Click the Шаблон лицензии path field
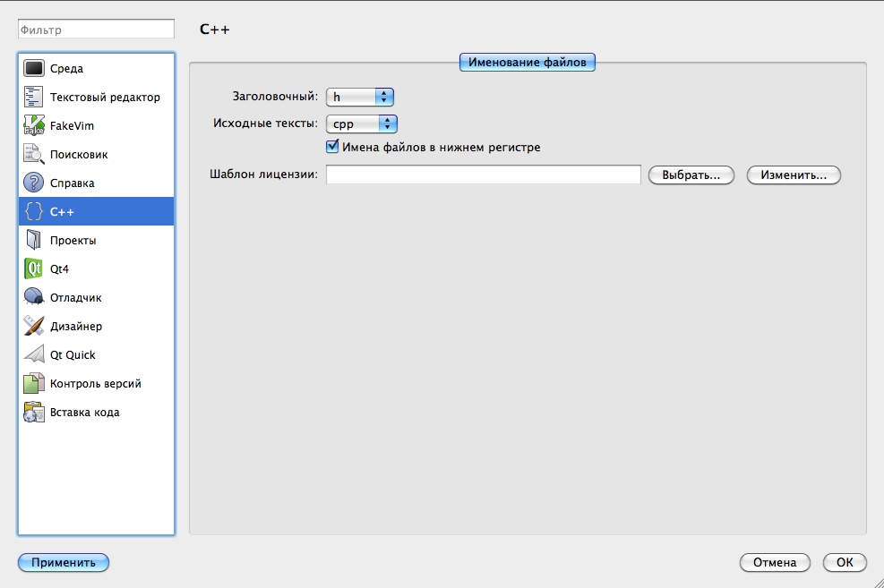 [x=483, y=175]
